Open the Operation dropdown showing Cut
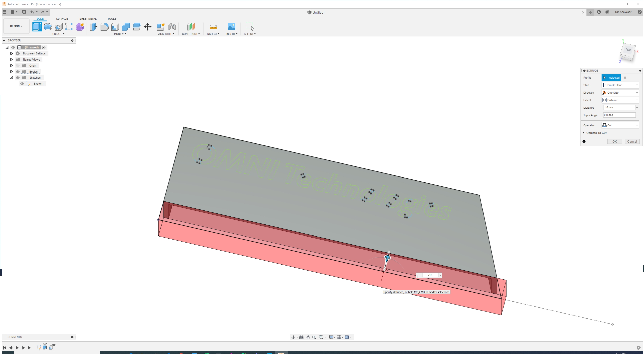The image size is (644, 354). (x=620, y=125)
